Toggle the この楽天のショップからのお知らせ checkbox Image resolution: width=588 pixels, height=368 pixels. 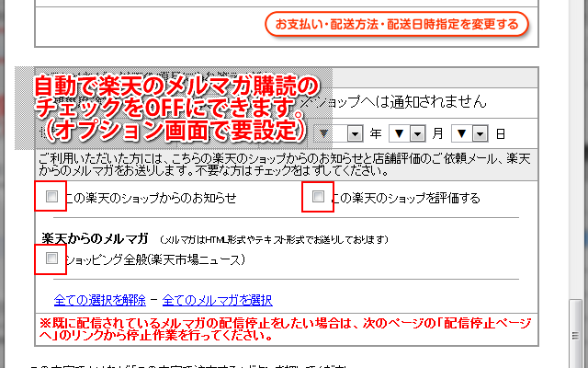click(51, 197)
